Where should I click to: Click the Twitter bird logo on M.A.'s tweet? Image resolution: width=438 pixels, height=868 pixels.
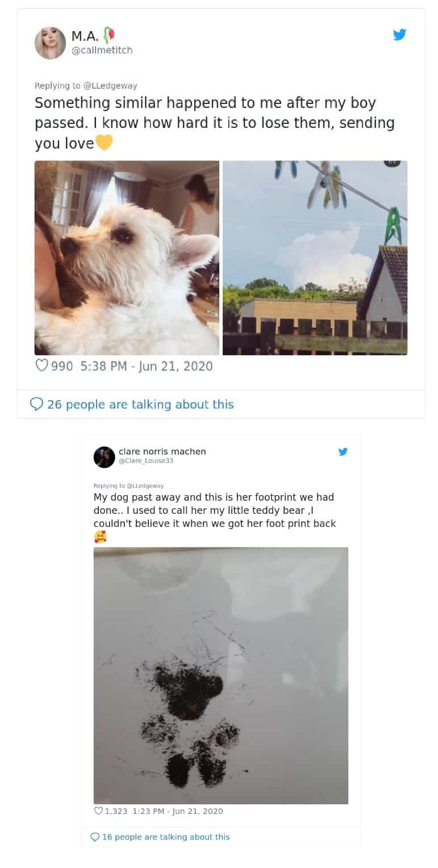click(399, 35)
